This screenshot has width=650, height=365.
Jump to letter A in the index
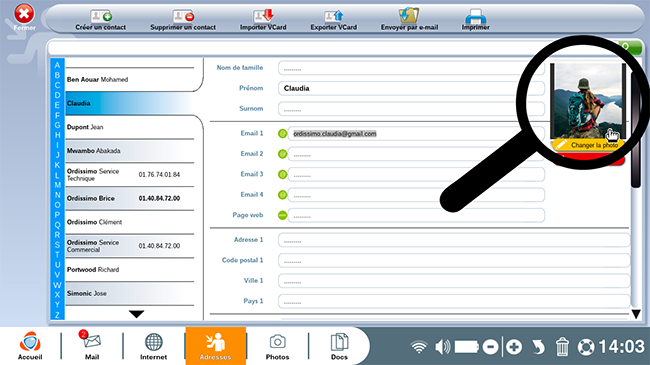point(57,65)
